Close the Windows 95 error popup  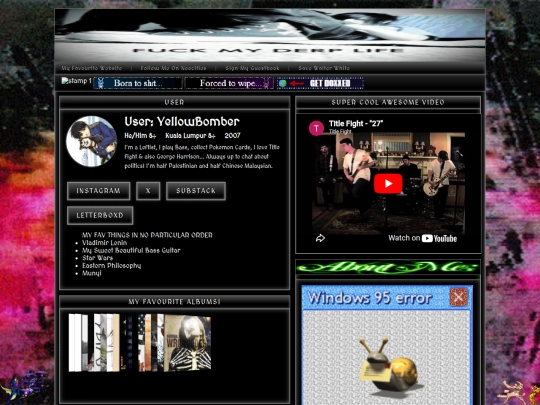click(459, 297)
